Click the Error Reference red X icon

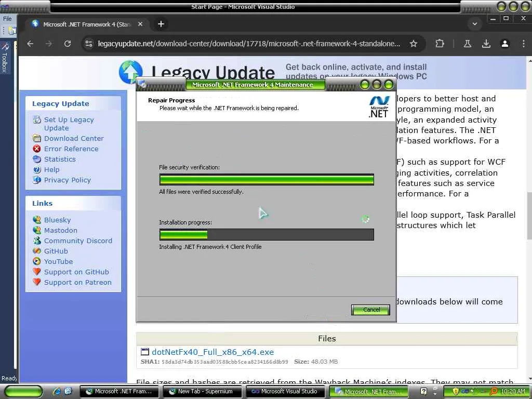click(x=37, y=149)
